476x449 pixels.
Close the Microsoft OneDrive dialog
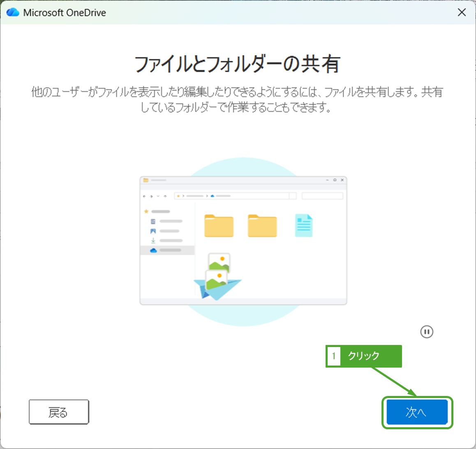(462, 12)
